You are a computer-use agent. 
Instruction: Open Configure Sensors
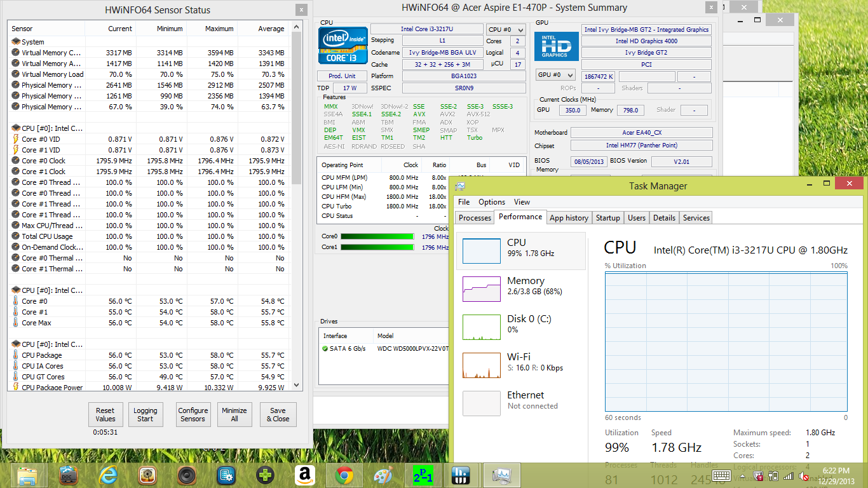(x=193, y=414)
